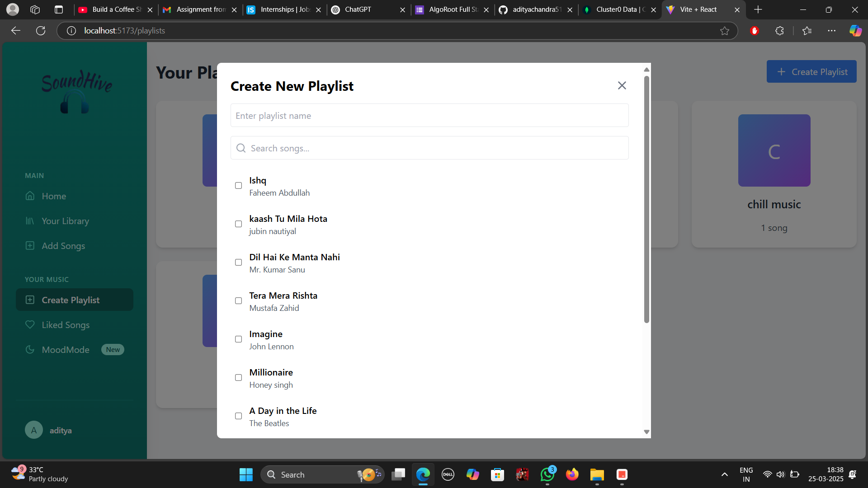Click the modal scroll down arrow
This screenshot has height=488, width=868.
coord(646,432)
